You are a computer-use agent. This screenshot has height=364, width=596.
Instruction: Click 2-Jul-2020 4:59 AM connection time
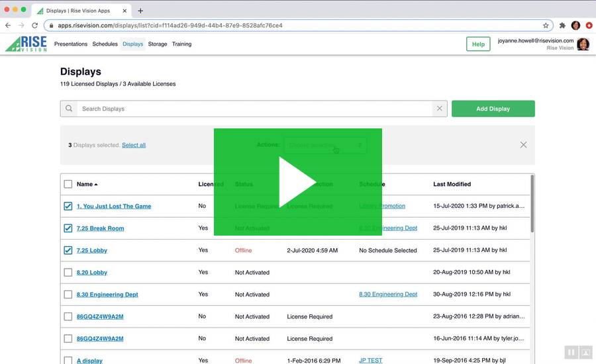click(x=313, y=250)
